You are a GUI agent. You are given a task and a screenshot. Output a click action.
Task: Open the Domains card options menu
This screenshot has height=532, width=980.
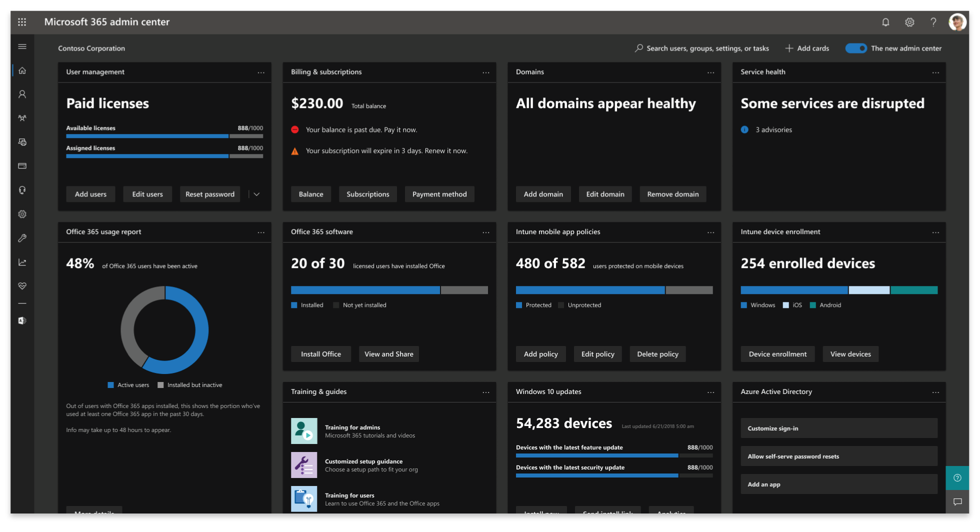711,72
